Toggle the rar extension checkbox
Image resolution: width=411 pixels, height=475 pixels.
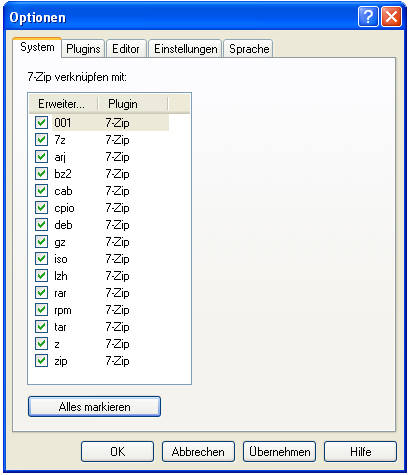(x=41, y=293)
